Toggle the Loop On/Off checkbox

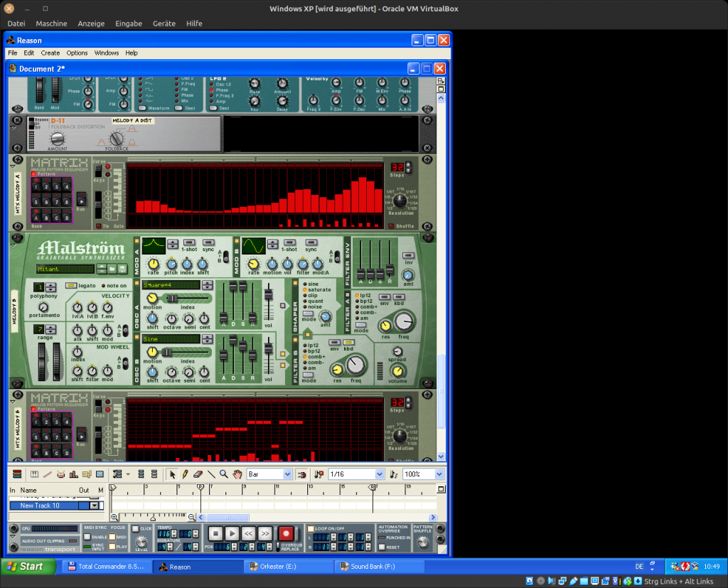coord(311,528)
